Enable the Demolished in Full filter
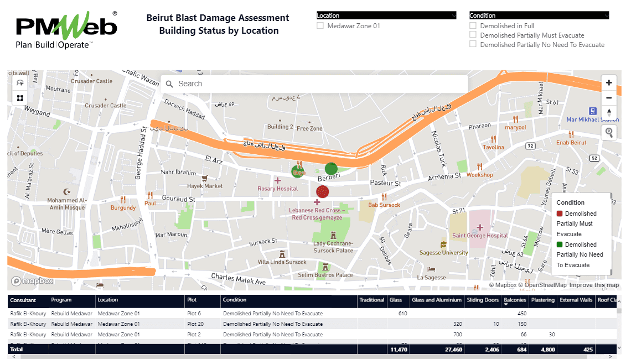Viewport: 626px width, 364px height. (473, 25)
